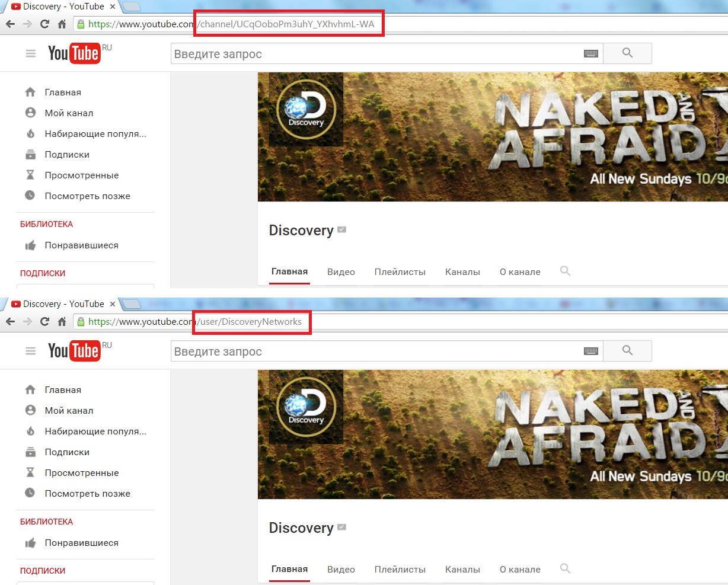Reload the page in the lower browser window
Image resolution: width=728 pixels, height=585 pixels.
pos(44,321)
